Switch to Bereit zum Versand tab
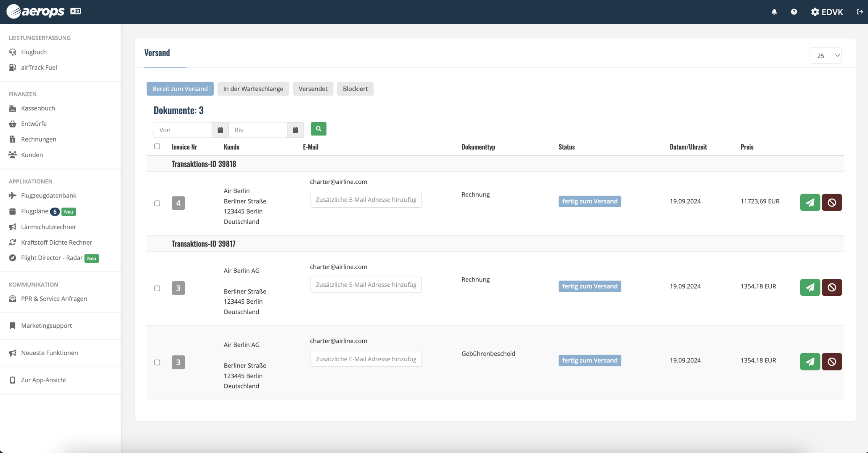The height and width of the screenshot is (453, 868). coord(180,89)
